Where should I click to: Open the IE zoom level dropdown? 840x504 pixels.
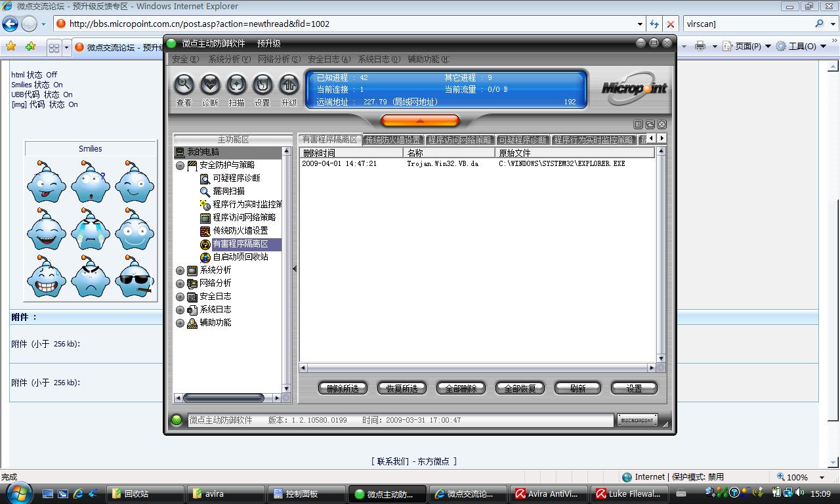(822, 477)
